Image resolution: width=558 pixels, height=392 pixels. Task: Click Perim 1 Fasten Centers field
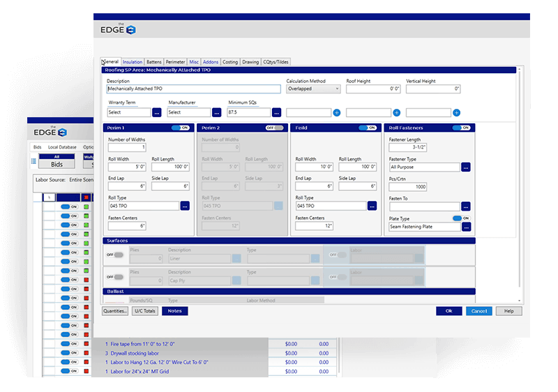[x=127, y=226]
